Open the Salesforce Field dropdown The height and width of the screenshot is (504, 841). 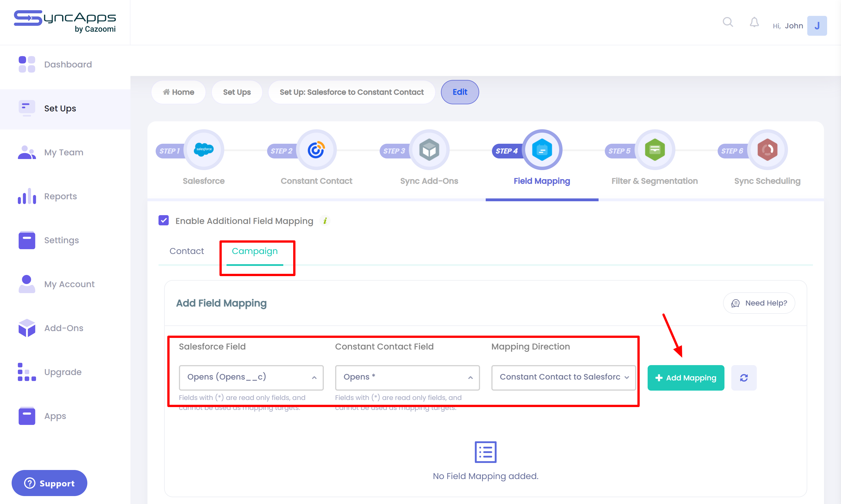pyautogui.click(x=251, y=378)
